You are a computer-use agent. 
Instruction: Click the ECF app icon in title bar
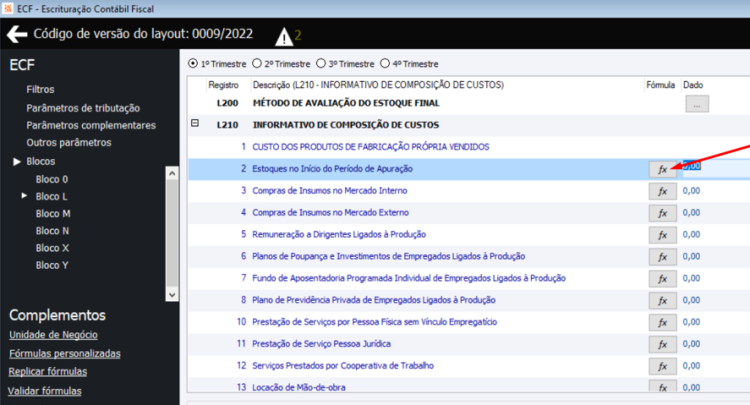(x=8, y=9)
